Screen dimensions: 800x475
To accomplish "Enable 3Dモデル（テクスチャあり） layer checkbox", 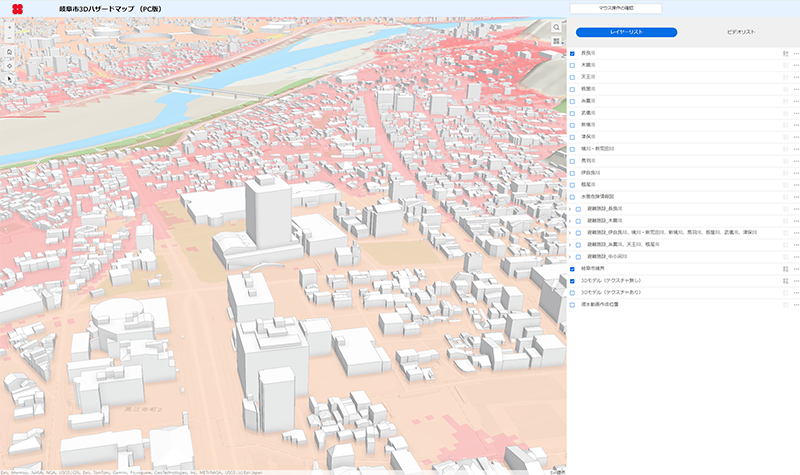I will pyautogui.click(x=573, y=293).
